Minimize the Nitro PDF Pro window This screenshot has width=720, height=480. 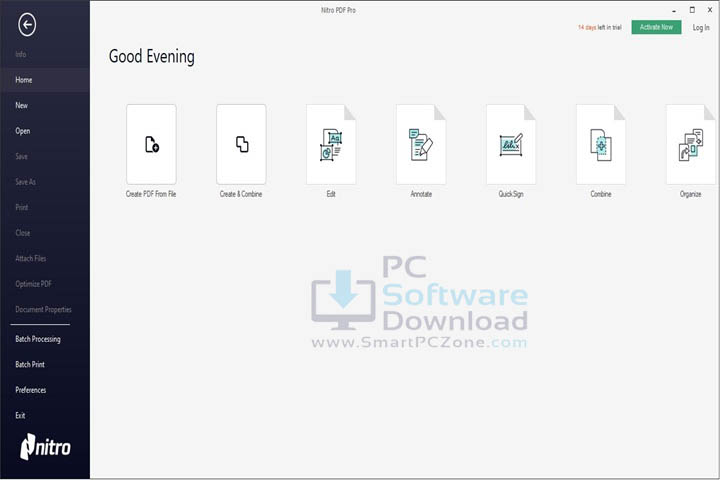674,10
